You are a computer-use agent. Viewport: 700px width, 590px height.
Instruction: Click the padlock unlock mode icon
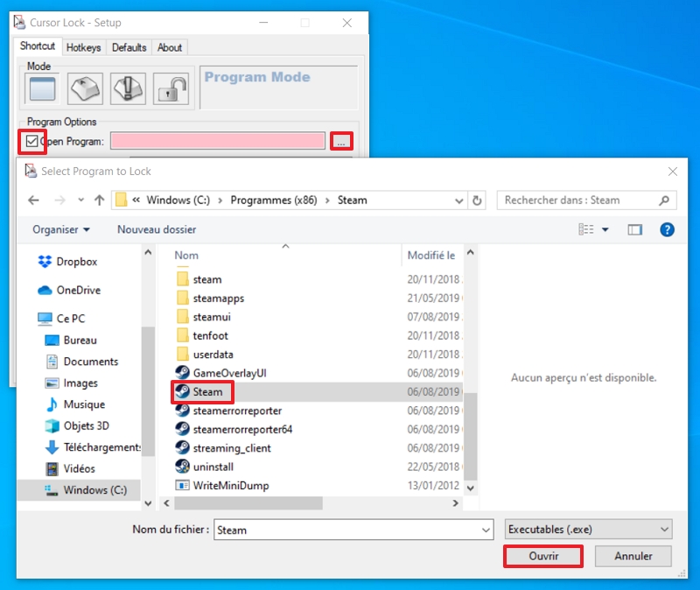click(x=171, y=88)
